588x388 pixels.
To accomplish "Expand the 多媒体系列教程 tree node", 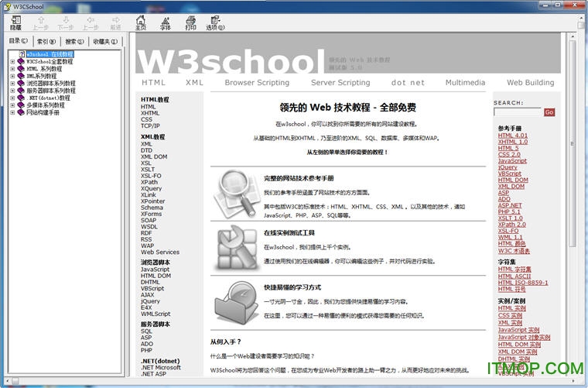I will click(x=12, y=105).
